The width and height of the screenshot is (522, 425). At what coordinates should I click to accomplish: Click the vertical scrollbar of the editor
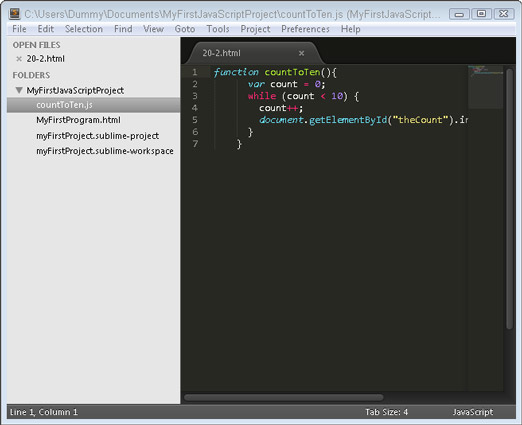click(x=509, y=199)
